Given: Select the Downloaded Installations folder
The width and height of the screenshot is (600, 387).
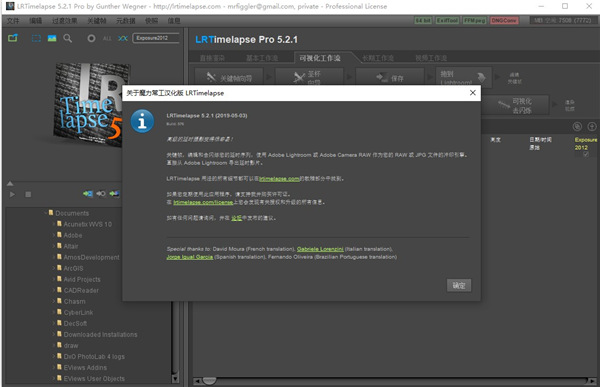Looking at the screenshot, I should tap(100, 335).
